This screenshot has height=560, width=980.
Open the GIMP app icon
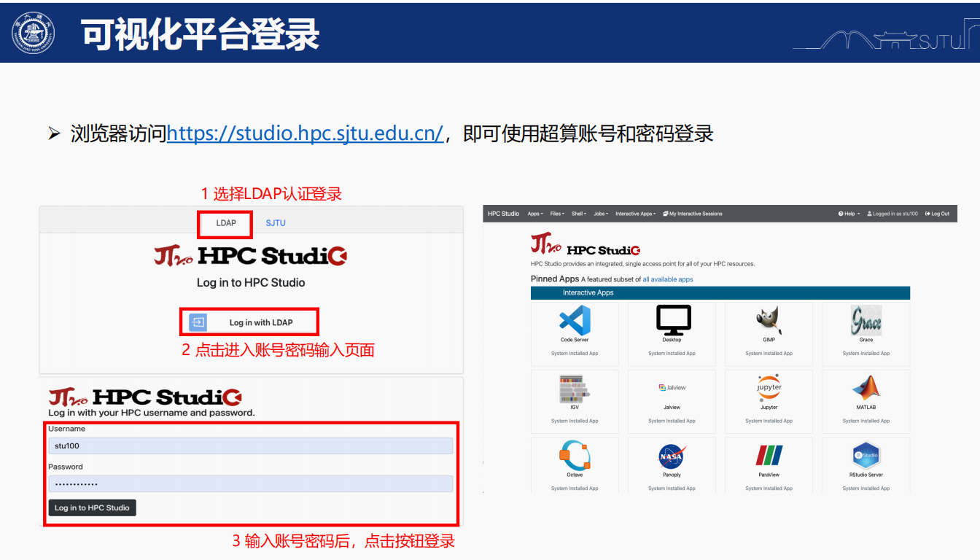[x=769, y=320]
